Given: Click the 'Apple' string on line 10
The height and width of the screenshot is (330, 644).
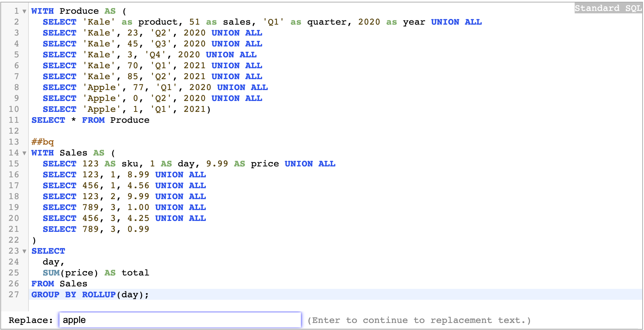Looking at the screenshot, I should pyautogui.click(x=102, y=109).
